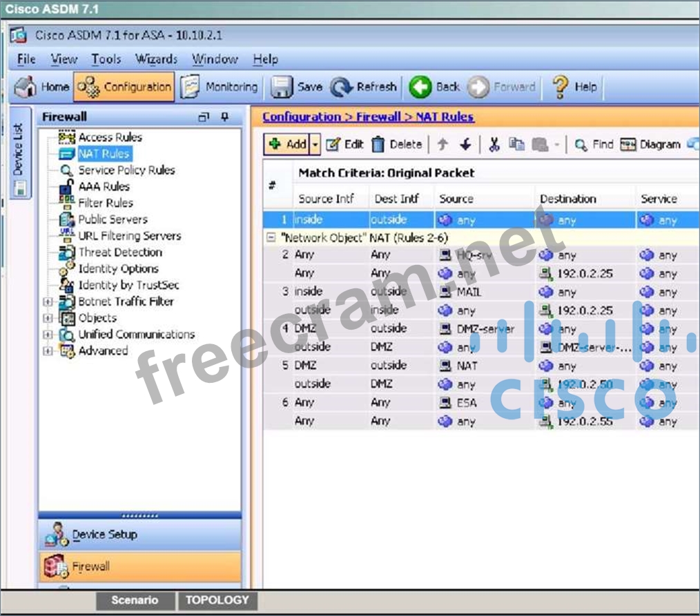Open the Add button dropdown arrow
The image size is (700, 616).
pos(315,144)
